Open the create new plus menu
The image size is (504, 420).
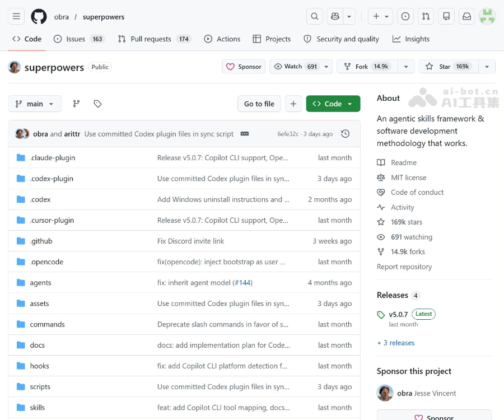(x=380, y=16)
